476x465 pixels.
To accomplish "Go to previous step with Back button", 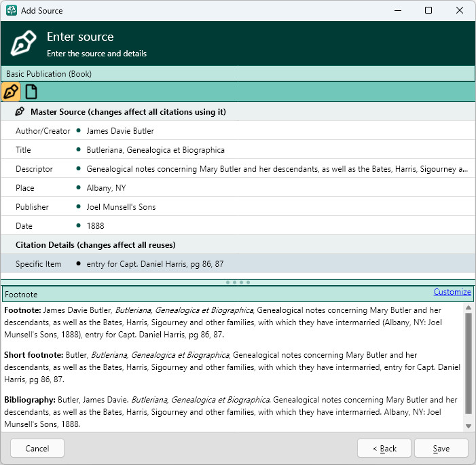I will [x=384, y=448].
